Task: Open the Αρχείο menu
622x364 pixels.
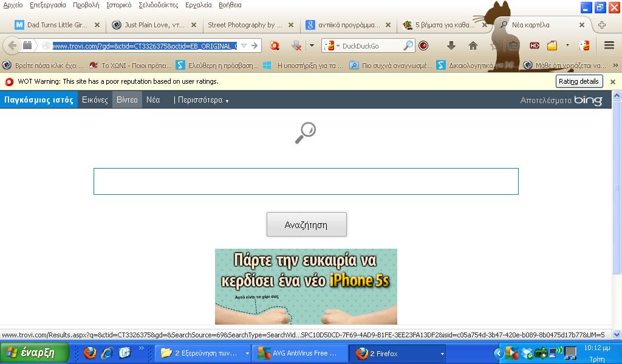Action: (x=13, y=5)
